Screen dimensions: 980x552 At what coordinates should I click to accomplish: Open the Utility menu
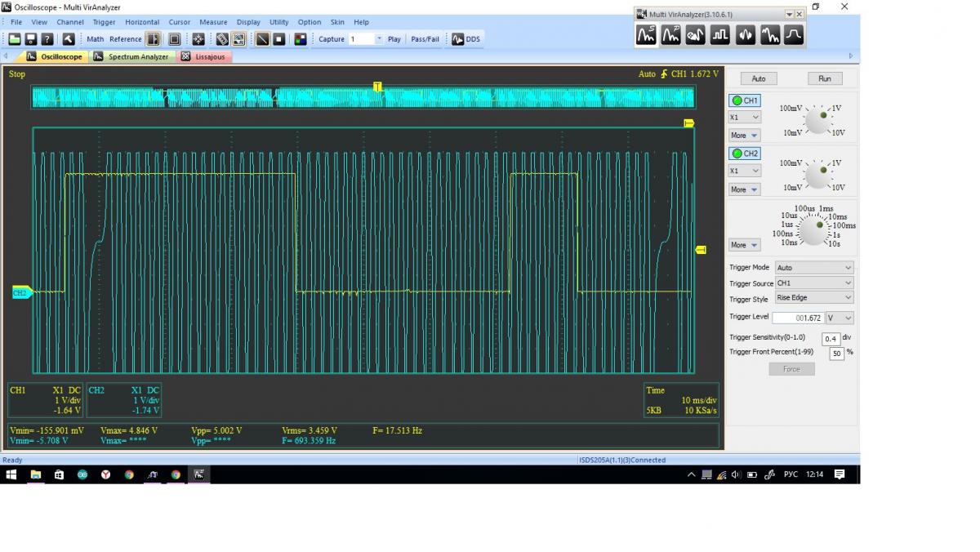click(278, 22)
